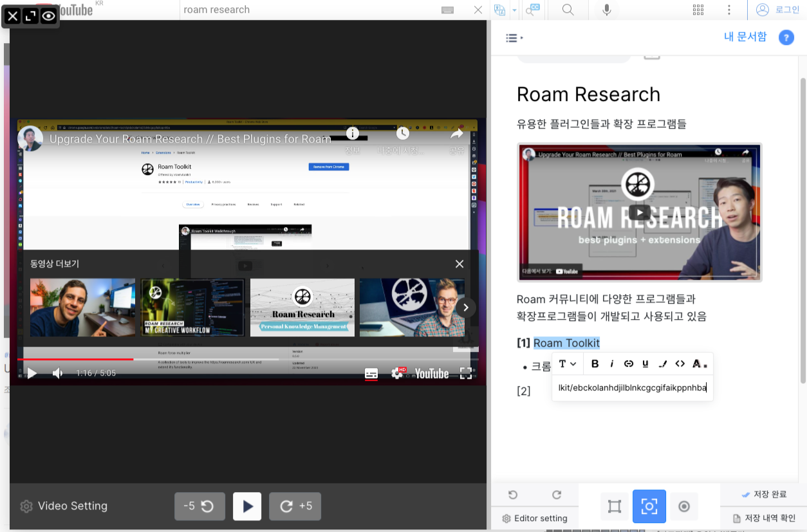This screenshot has height=532, width=807.
Task: Apply inline code formatting
Action: (x=680, y=364)
